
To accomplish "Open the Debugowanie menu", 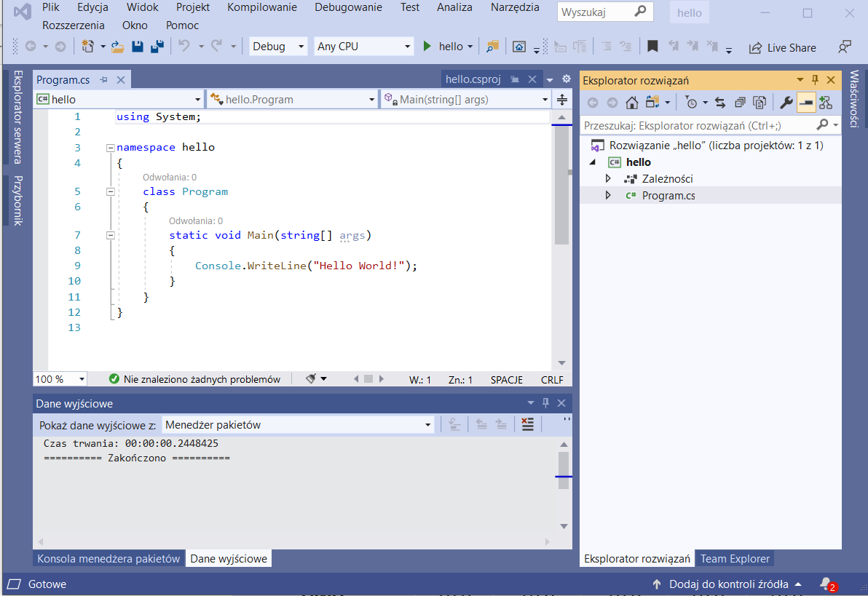I will click(x=348, y=7).
